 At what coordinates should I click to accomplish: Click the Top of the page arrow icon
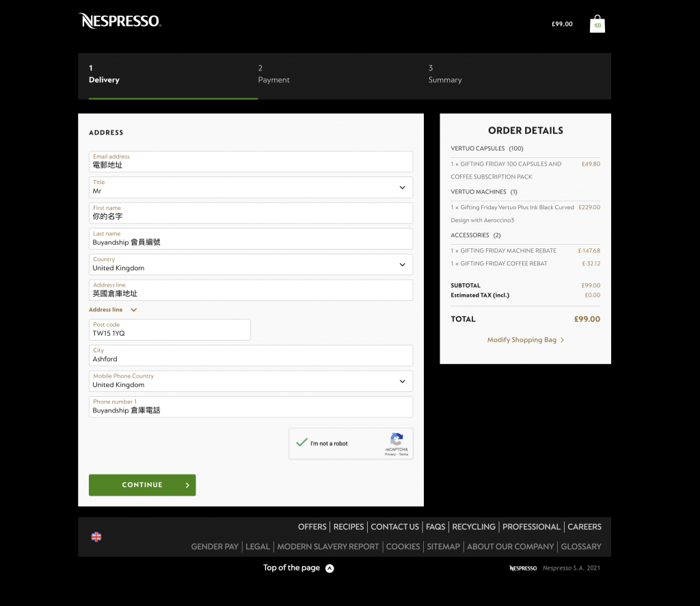(x=329, y=568)
